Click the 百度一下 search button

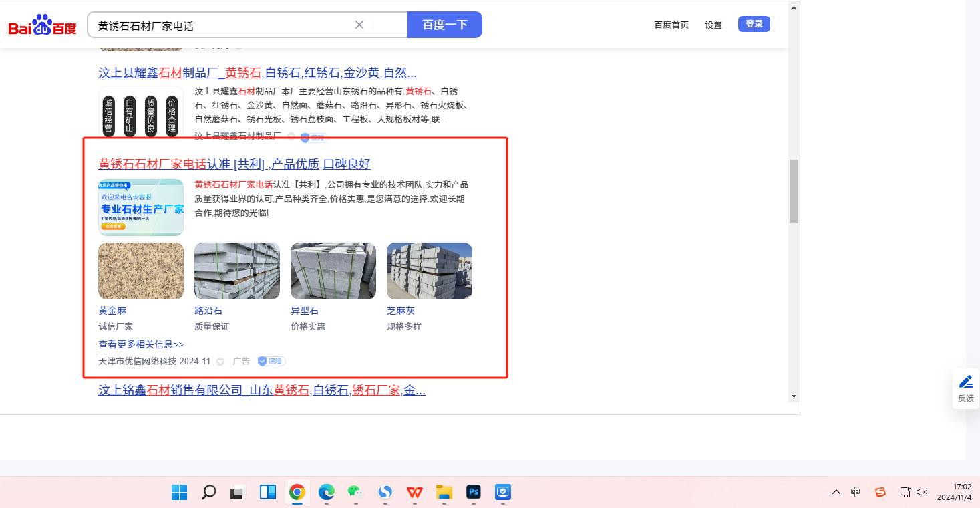point(445,25)
